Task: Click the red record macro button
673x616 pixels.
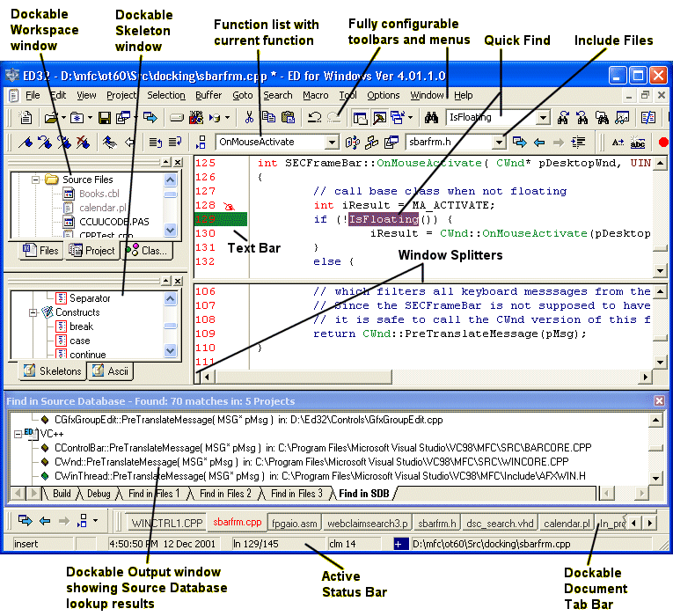Action: click(x=663, y=142)
